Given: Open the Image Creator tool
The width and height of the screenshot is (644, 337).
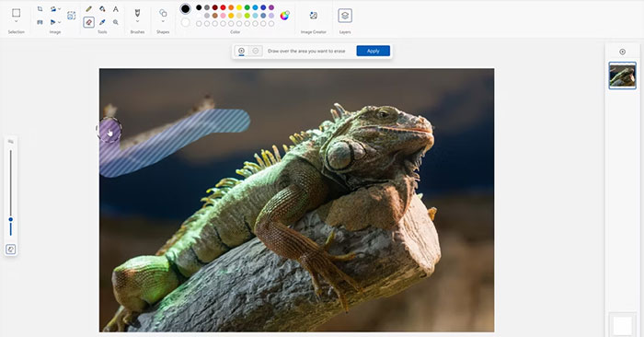Looking at the screenshot, I should (314, 16).
